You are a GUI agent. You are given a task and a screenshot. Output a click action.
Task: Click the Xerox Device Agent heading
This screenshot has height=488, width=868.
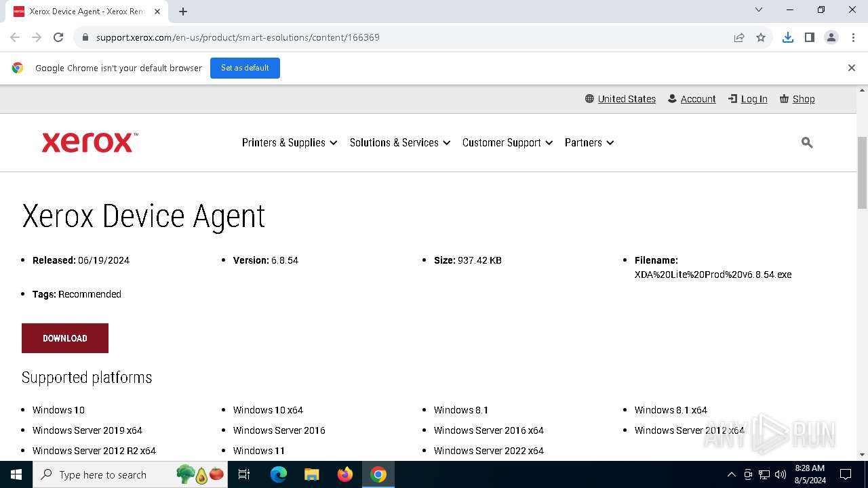click(x=144, y=217)
